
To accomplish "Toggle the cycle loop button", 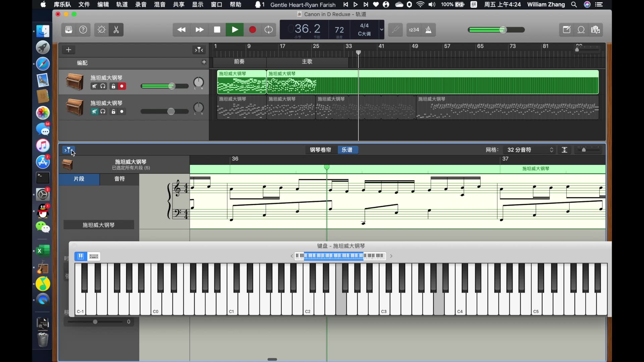I will [x=269, y=30].
